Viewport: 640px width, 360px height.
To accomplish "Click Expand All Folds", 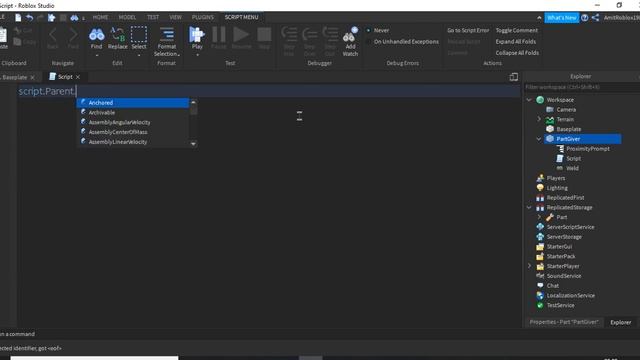I will (x=516, y=42).
